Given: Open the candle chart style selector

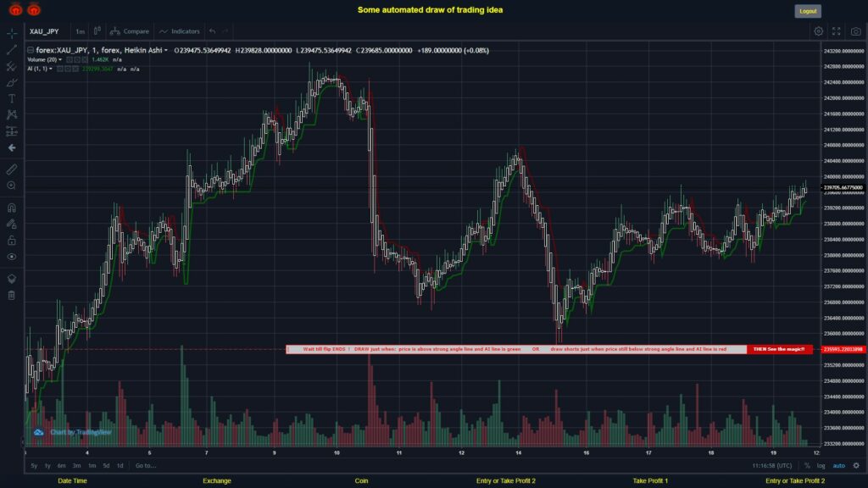Looking at the screenshot, I should pyautogui.click(x=97, y=31).
